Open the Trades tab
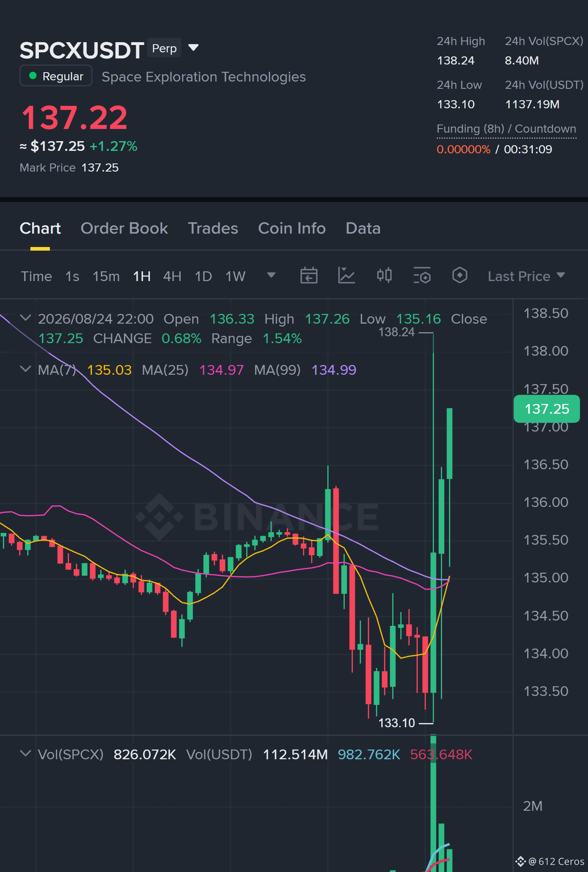Screen dimensions: 588x872 point(213,228)
